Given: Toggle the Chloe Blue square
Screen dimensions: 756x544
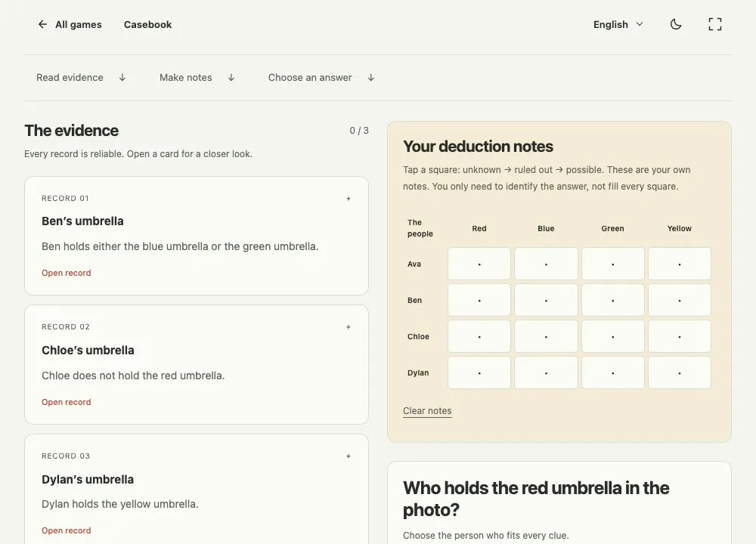Looking at the screenshot, I should [546, 336].
